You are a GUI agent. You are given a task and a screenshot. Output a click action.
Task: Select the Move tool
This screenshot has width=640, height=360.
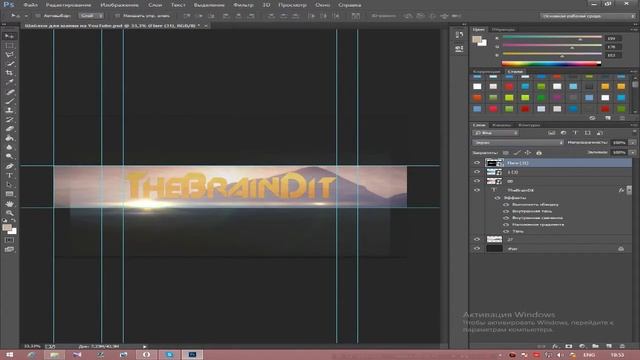9,36
